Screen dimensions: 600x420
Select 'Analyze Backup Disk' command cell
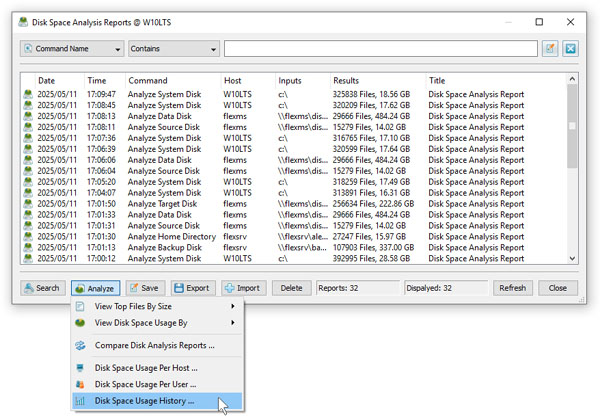165,247
